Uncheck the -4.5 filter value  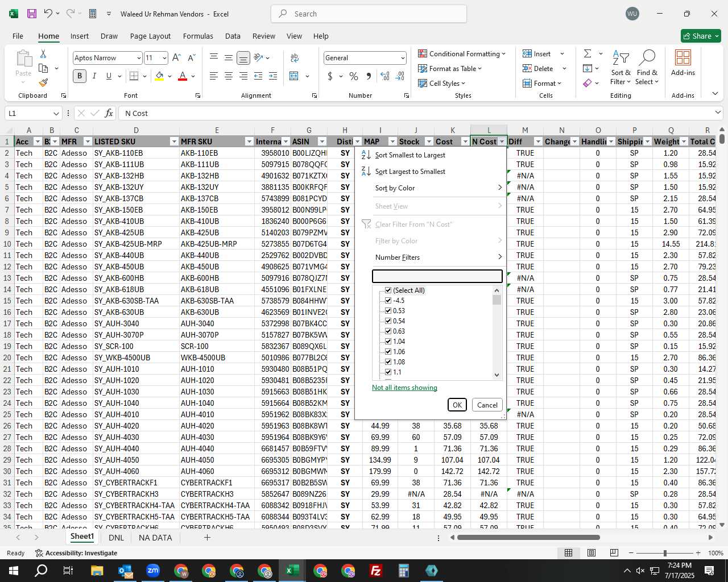[388, 300]
